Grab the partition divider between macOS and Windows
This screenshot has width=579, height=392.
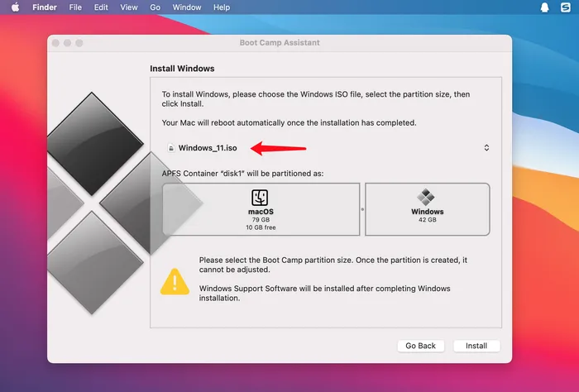(362, 209)
